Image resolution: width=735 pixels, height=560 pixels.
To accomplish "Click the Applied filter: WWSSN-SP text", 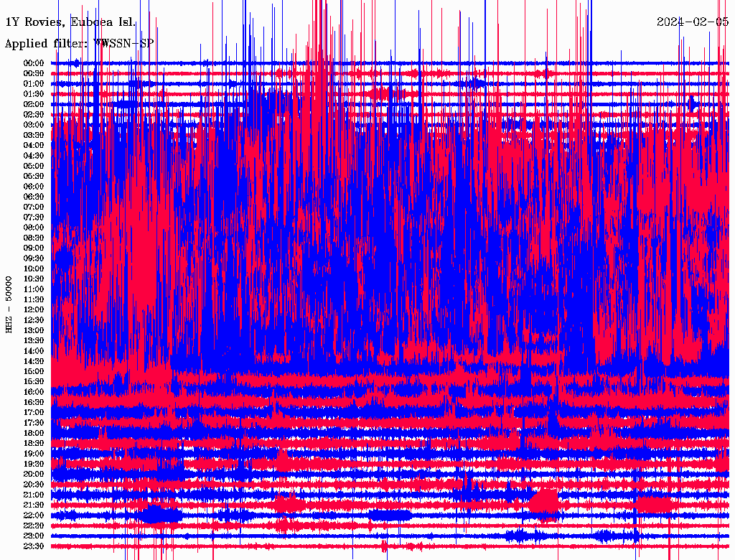I will click(x=79, y=44).
